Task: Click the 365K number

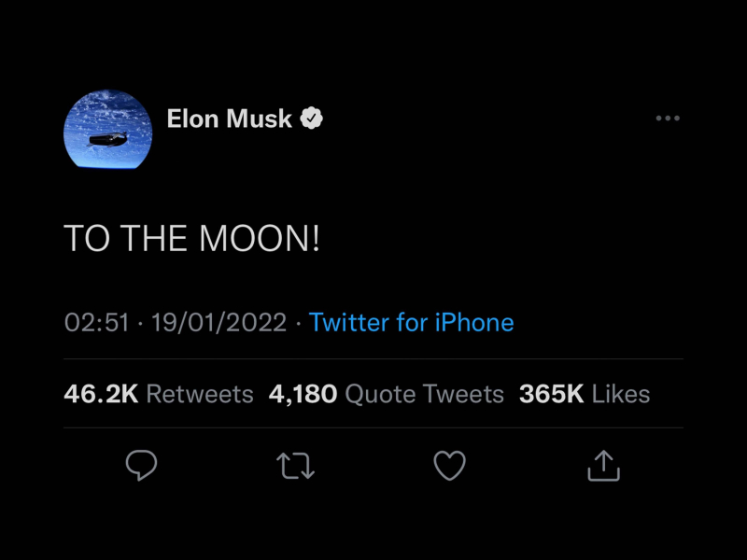Action: [551, 394]
